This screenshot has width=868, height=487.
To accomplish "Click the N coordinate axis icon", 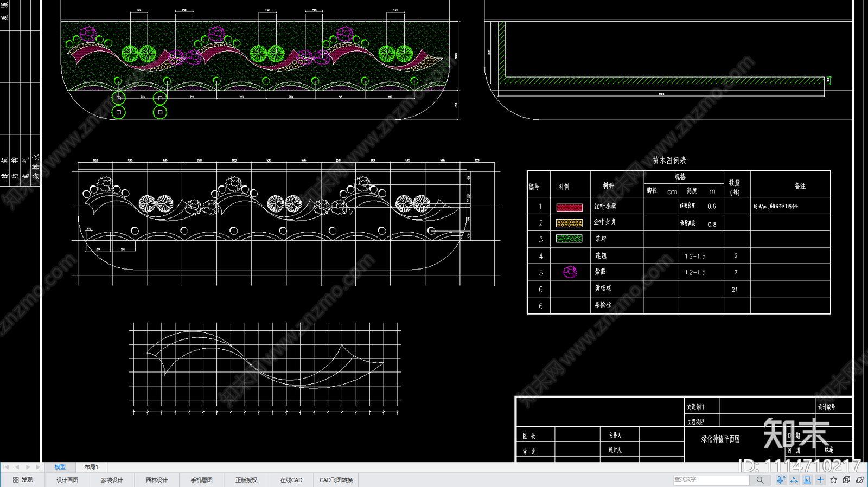I will point(794,480).
